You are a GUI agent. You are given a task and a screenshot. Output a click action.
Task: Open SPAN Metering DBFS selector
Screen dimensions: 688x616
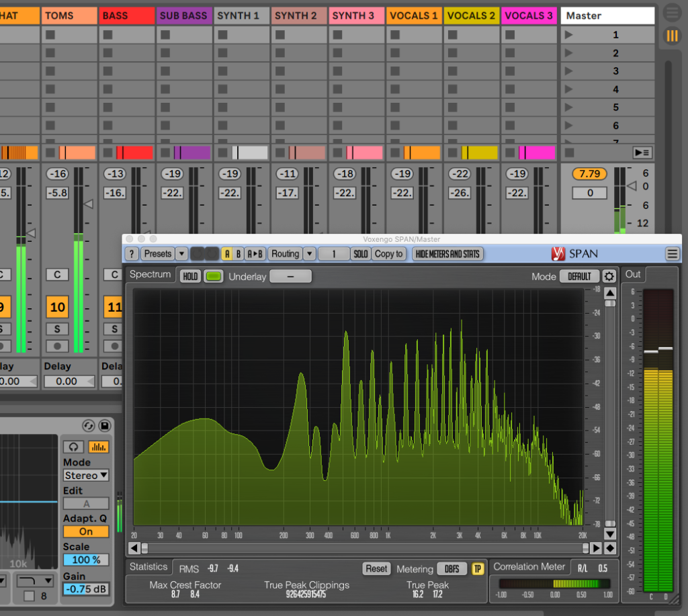click(452, 569)
